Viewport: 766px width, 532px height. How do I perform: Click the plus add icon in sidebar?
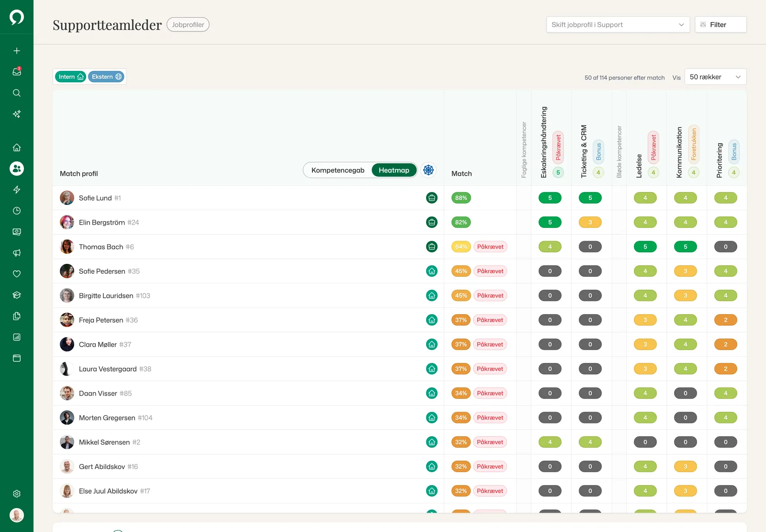[17, 51]
